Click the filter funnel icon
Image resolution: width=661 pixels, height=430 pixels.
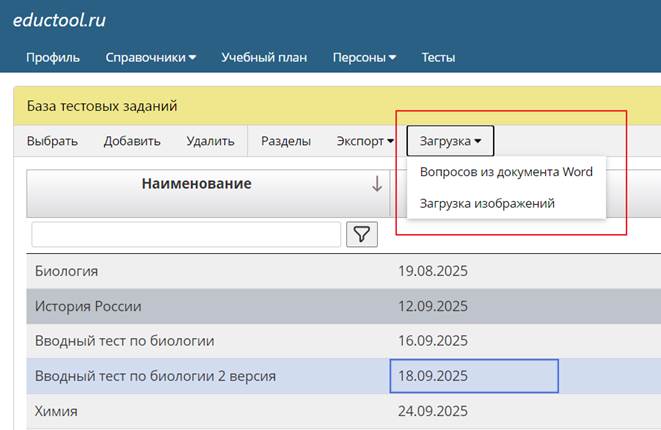pyautogui.click(x=362, y=234)
